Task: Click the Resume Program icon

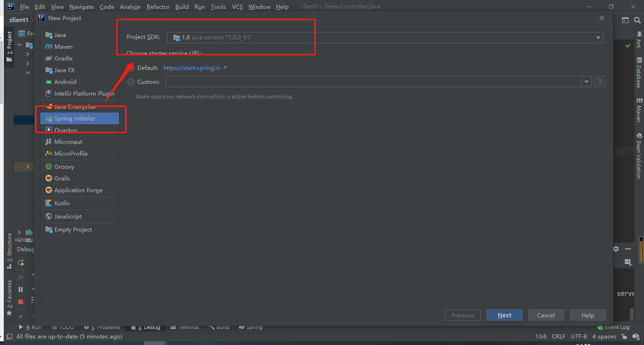Action: pos(21,277)
